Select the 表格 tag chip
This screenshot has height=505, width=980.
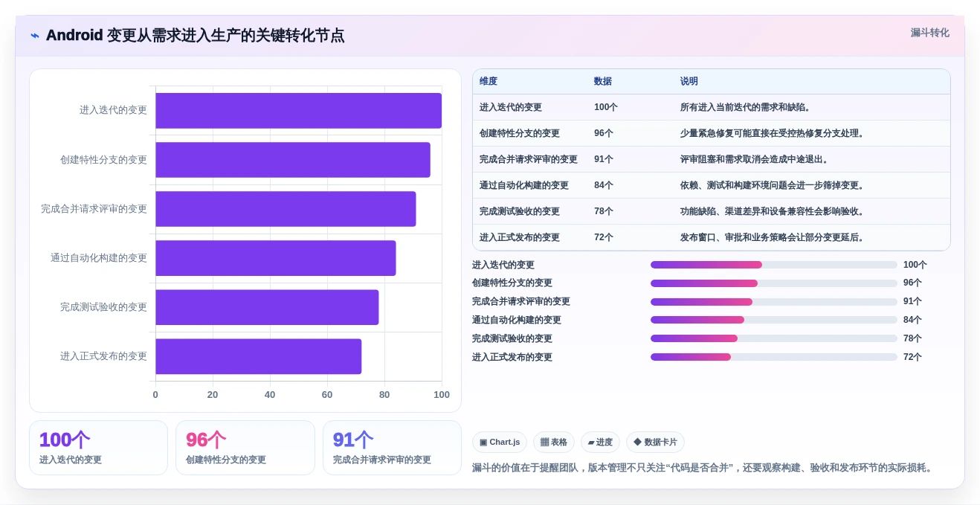(x=554, y=443)
